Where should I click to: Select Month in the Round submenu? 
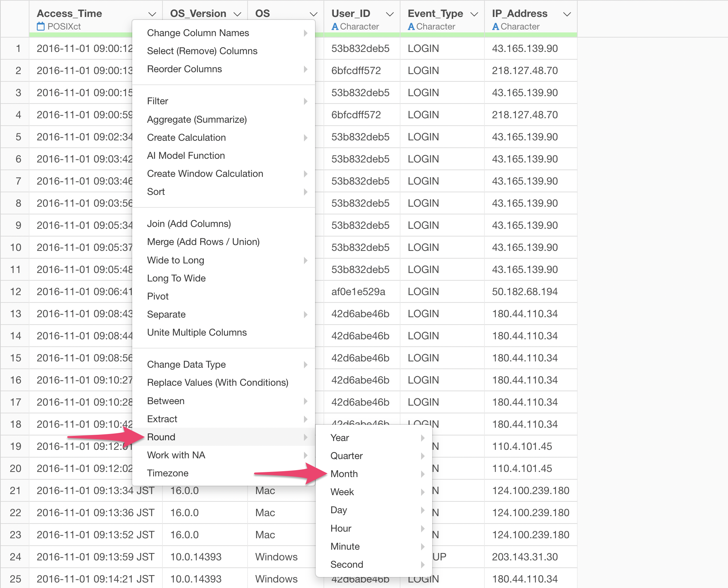pyautogui.click(x=344, y=474)
